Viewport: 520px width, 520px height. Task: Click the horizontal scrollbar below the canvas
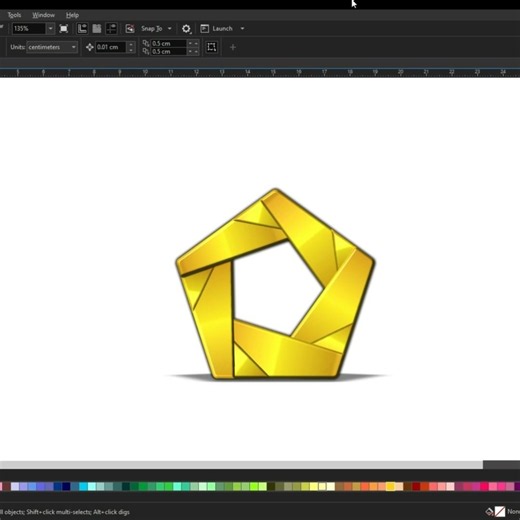pyautogui.click(x=241, y=465)
